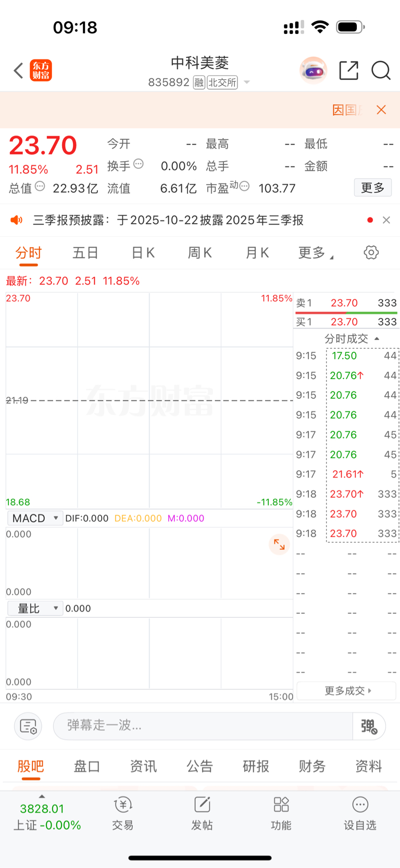The height and width of the screenshot is (868, 400).
Task: Tap the 更多 quote details button
Action: pyautogui.click(x=373, y=188)
